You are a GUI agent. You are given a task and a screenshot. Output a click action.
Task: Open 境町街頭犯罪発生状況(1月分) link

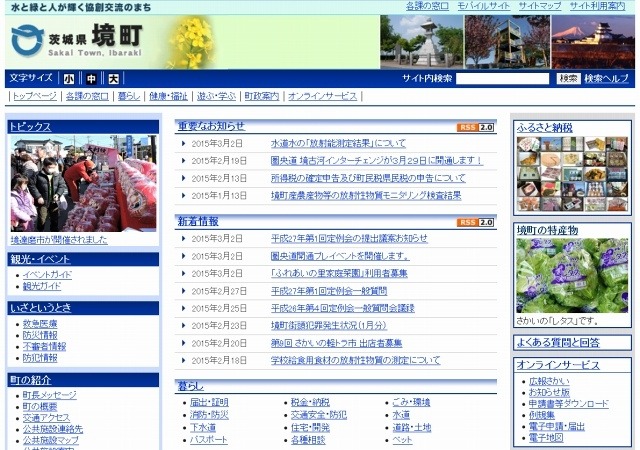coord(329,325)
